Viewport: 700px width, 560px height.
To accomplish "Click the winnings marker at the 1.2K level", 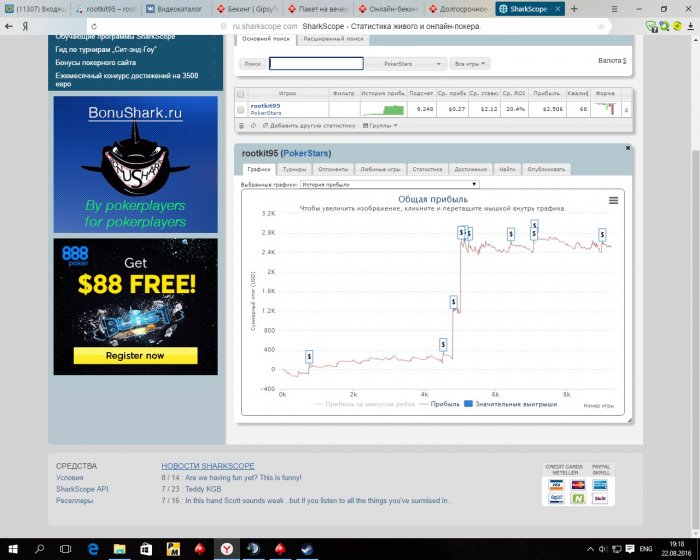I will click(454, 302).
